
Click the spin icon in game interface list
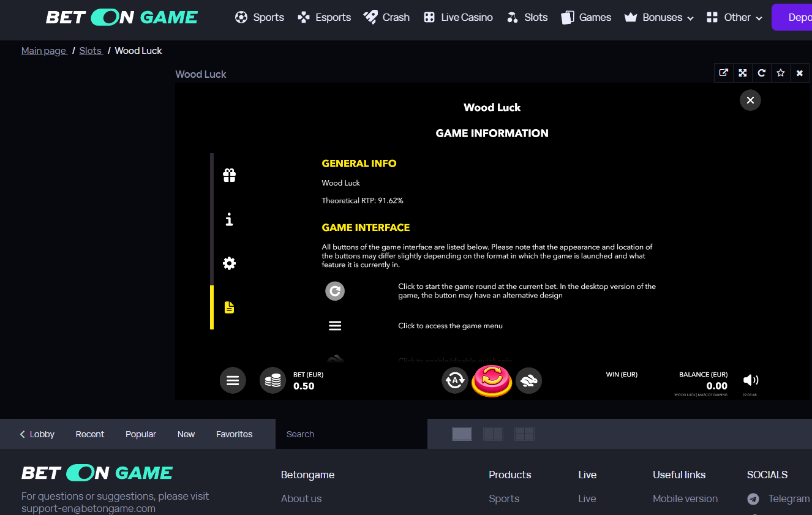tap(335, 291)
